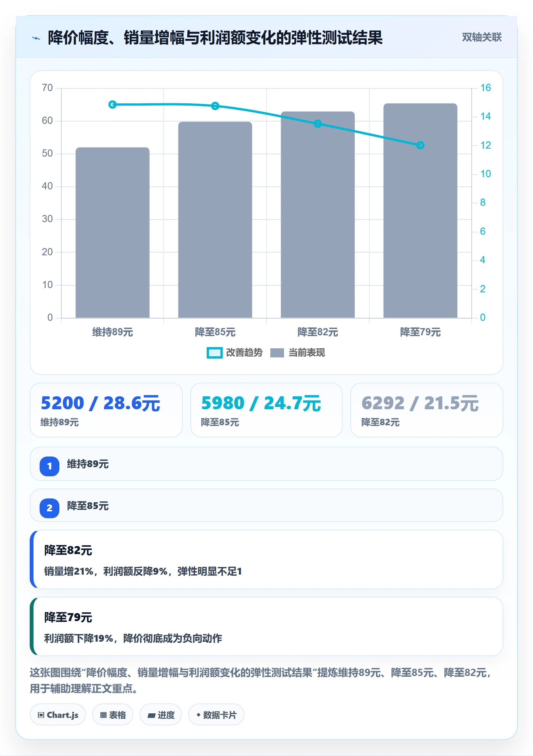Toggle the 当前表现 legend swatch
Screen dimensions: 533x756
tap(277, 353)
